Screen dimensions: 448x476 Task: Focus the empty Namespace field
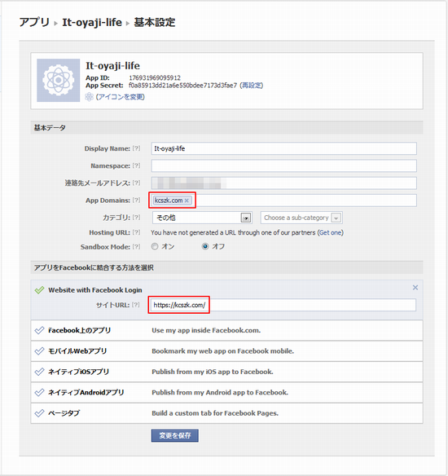pos(284,165)
